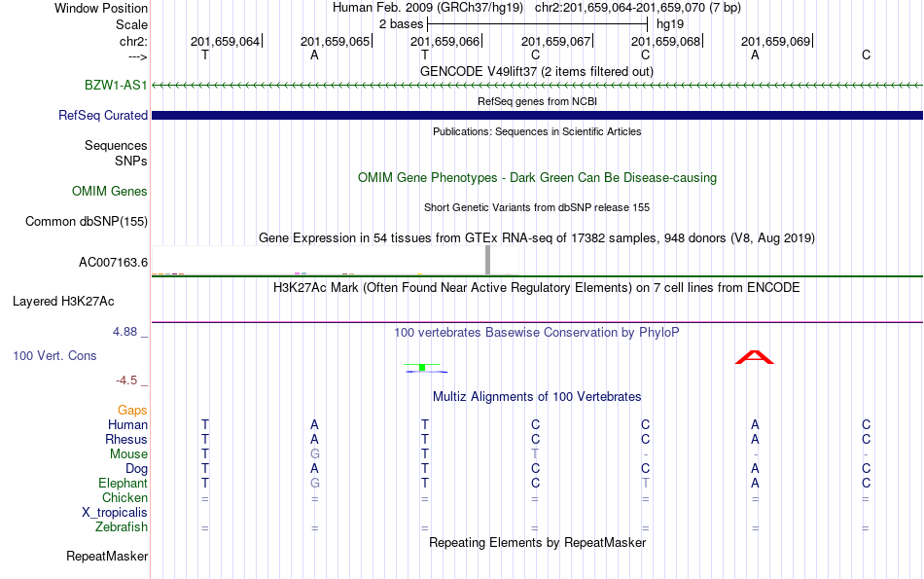Screen dimensions: 924x579
Task: Select the Layered H3K27Ac track label
Action: pos(63,302)
